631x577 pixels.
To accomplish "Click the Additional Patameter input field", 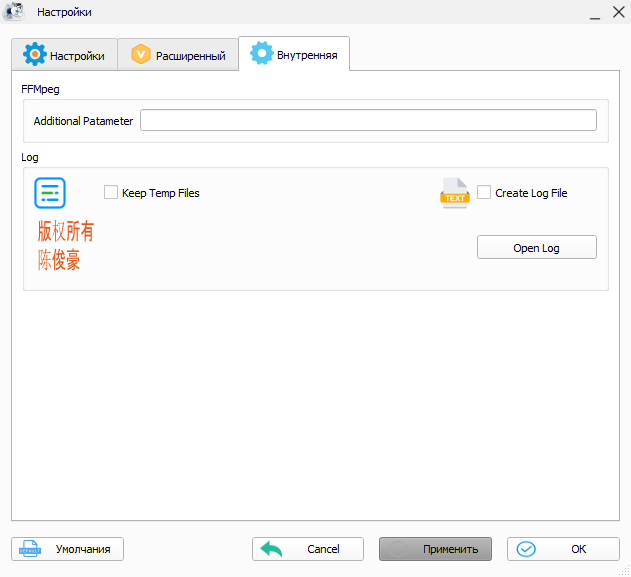I will (368, 120).
